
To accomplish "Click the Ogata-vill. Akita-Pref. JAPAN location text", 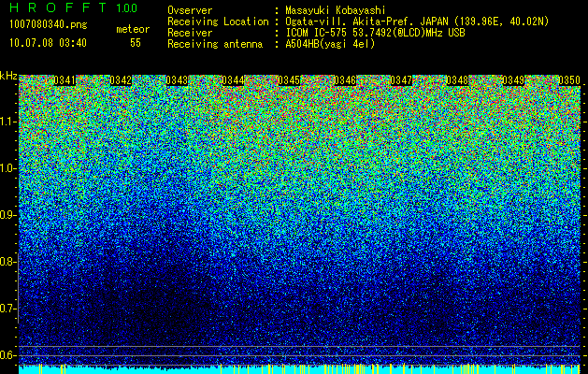I will click(x=417, y=22).
